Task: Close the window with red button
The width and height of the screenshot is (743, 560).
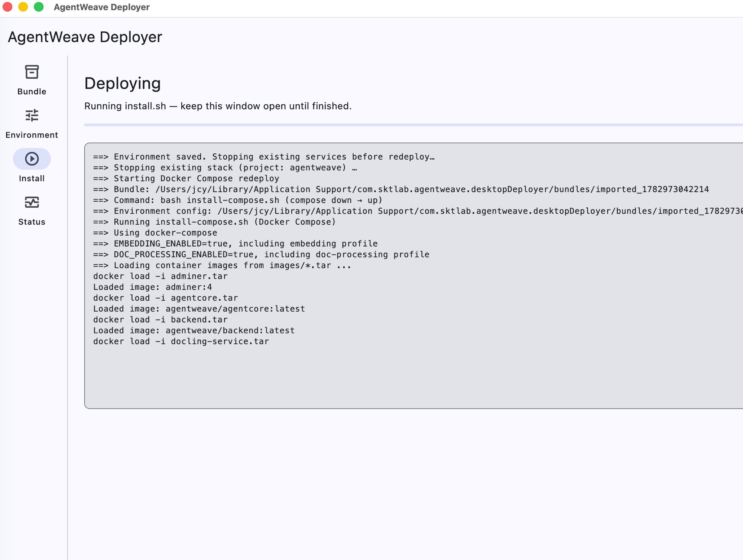Action: click(7, 7)
